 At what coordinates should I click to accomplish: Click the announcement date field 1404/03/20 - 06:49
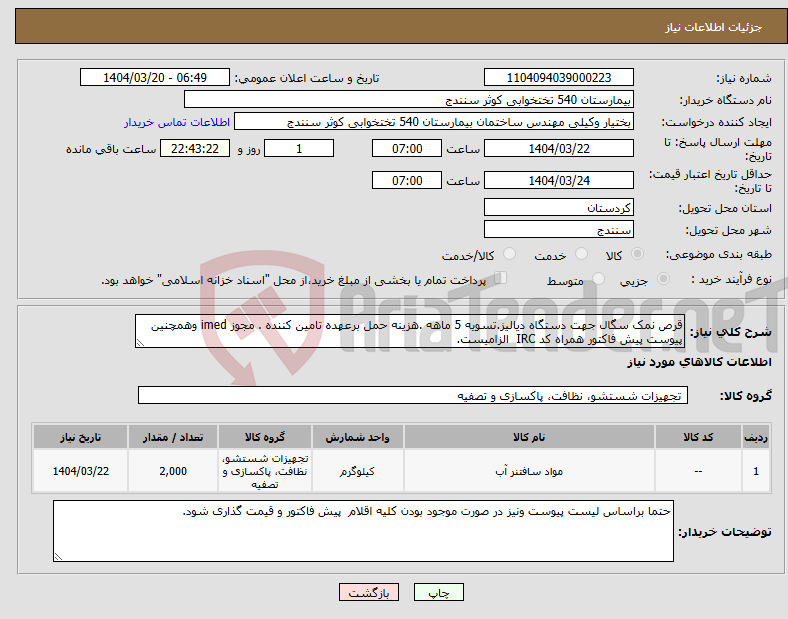155,77
